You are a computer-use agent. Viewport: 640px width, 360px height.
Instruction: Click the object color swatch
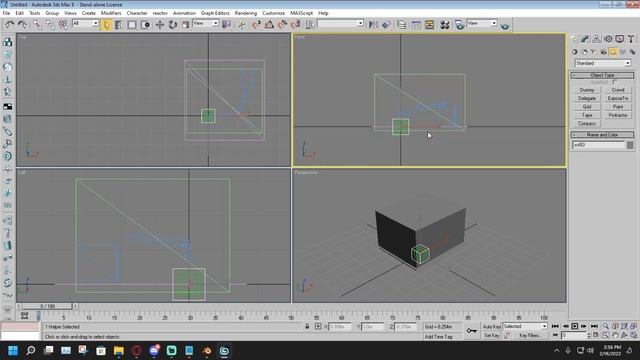coord(630,145)
